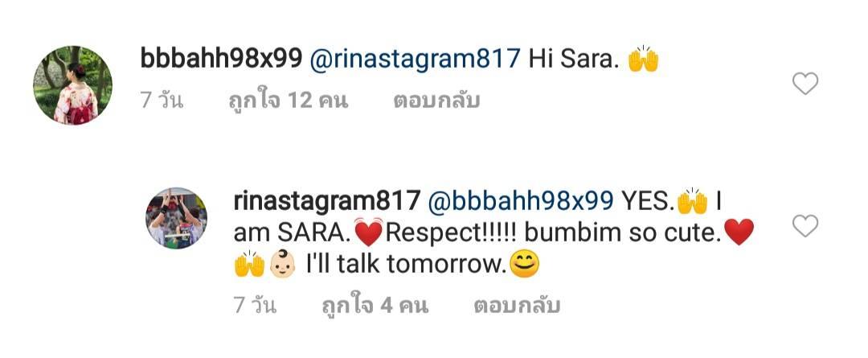The image size is (868, 358).
Task: Click the baby face emoji in reply
Action: point(283,264)
